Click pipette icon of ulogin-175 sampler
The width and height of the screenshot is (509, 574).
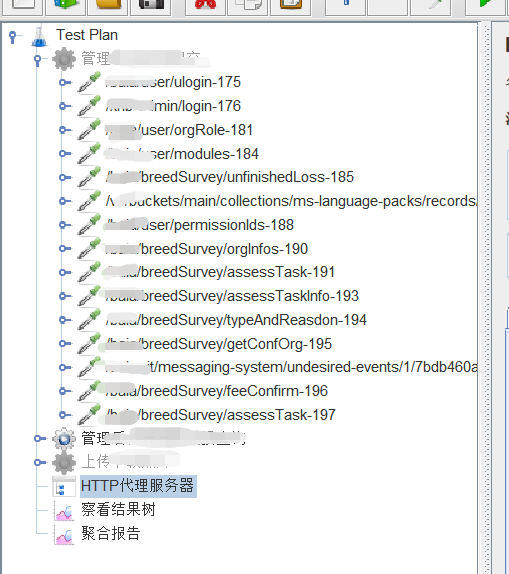click(x=89, y=82)
